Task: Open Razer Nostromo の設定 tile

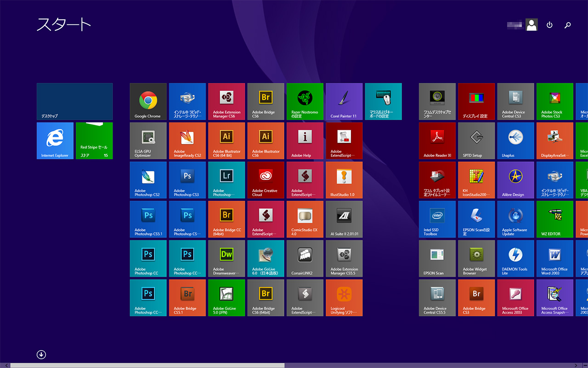Action: point(305,102)
